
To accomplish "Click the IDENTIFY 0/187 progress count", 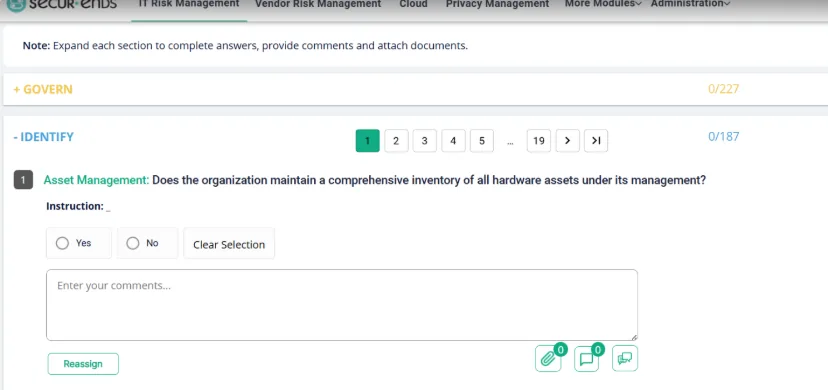I will [x=723, y=137].
